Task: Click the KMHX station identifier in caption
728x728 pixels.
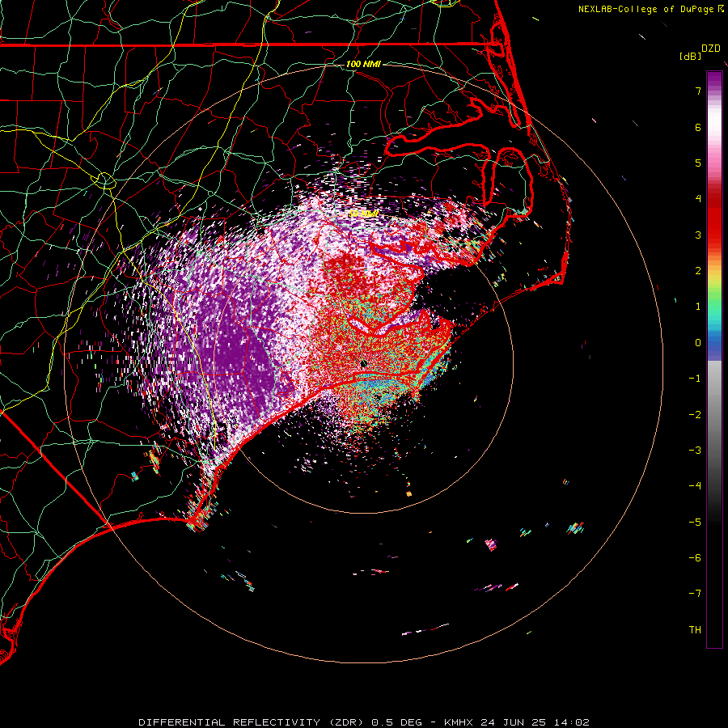Action: pyautogui.click(x=459, y=722)
